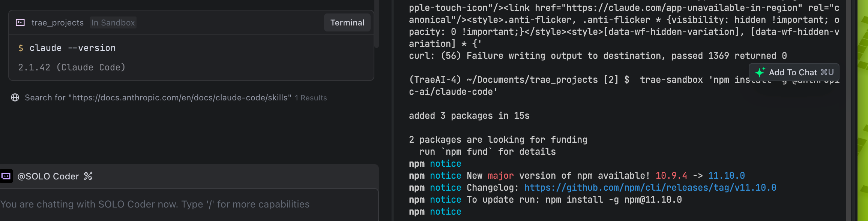The width and height of the screenshot is (868, 221).
Task: Click the globe icon next to Search
Action: [15, 98]
